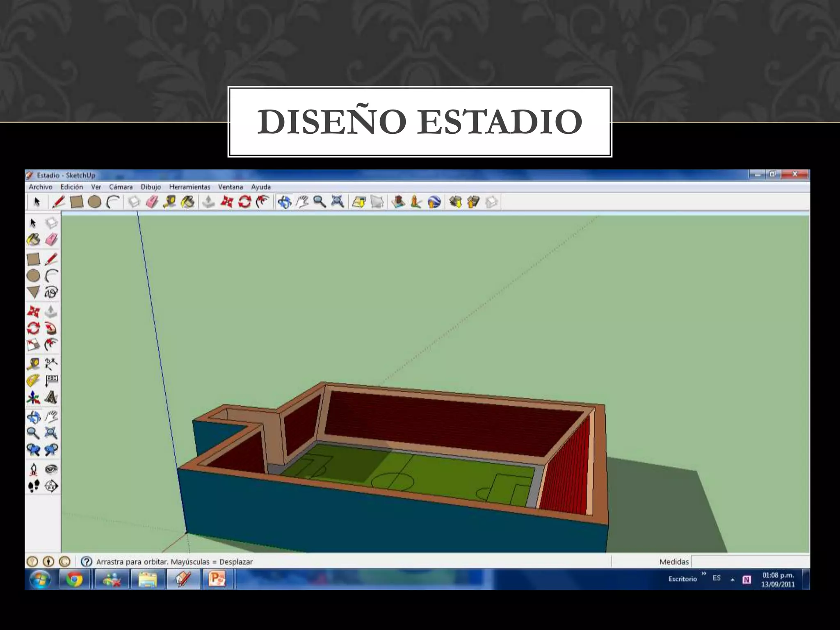Select the Move tool in the left toolset

click(x=33, y=311)
